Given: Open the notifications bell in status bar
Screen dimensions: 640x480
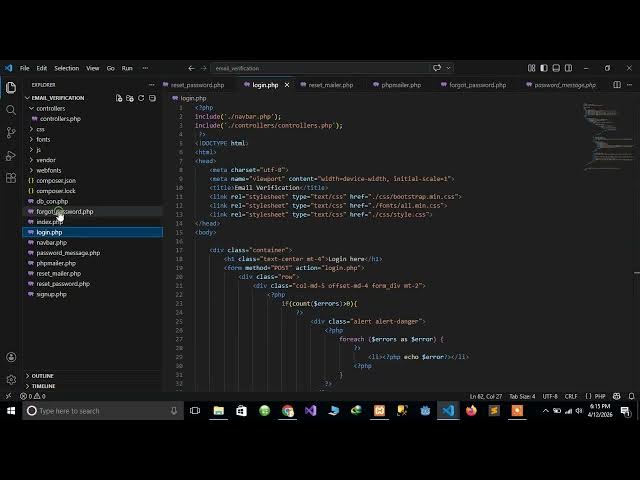Looking at the screenshot, I should pos(631,396).
